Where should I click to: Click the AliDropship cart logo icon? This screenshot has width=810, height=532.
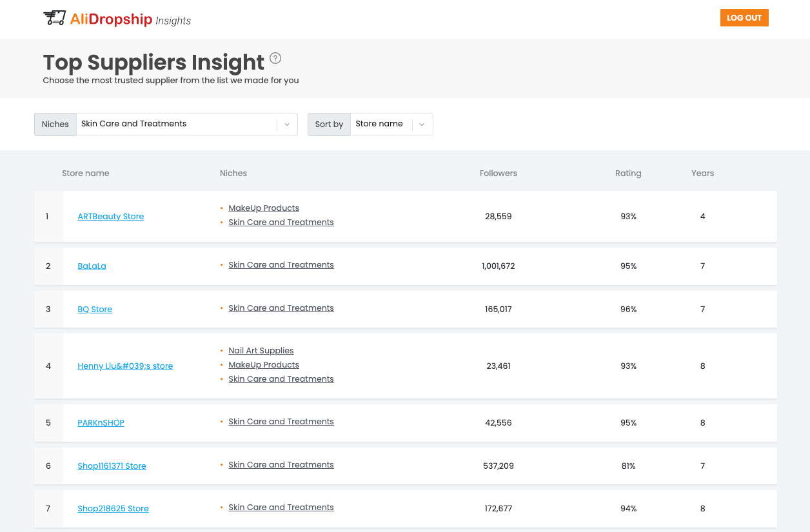pos(55,19)
